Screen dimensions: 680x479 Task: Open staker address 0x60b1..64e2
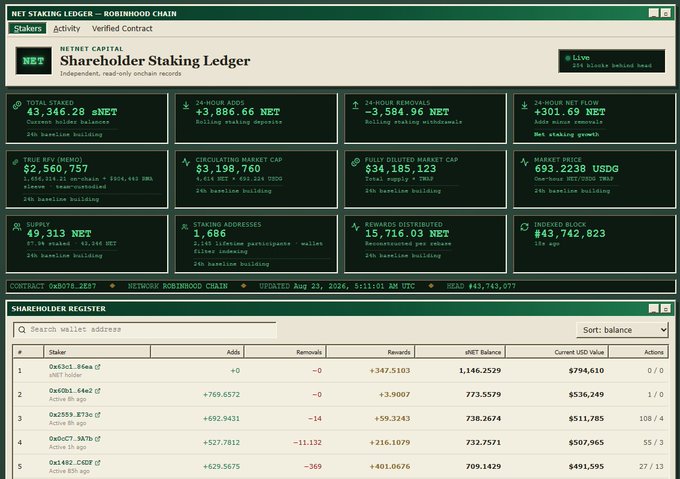coord(71,391)
